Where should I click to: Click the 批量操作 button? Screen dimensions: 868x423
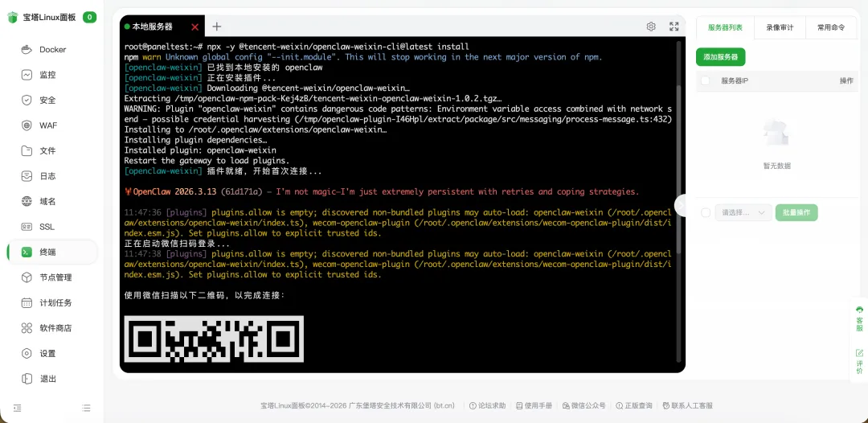796,212
